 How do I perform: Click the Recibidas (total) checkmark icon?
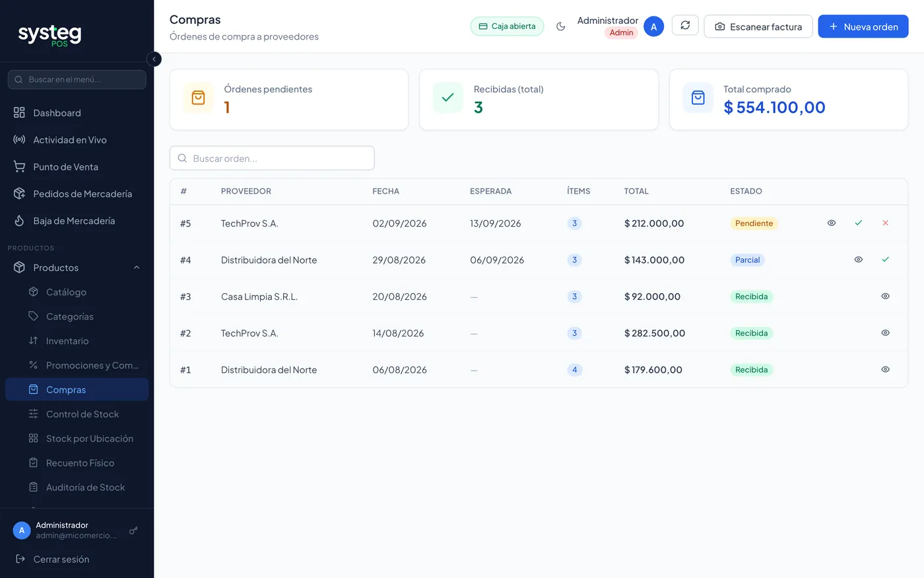(447, 98)
